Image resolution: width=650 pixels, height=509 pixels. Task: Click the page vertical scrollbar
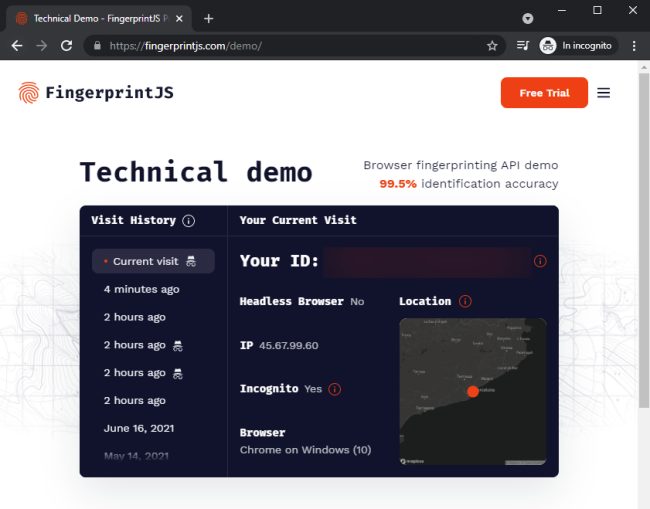[x=643, y=240]
